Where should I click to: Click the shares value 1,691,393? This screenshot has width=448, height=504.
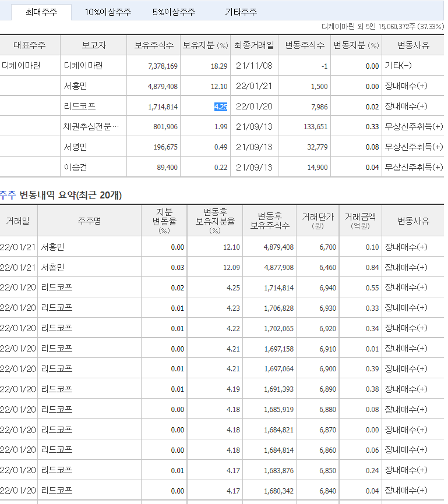[x=279, y=389]
